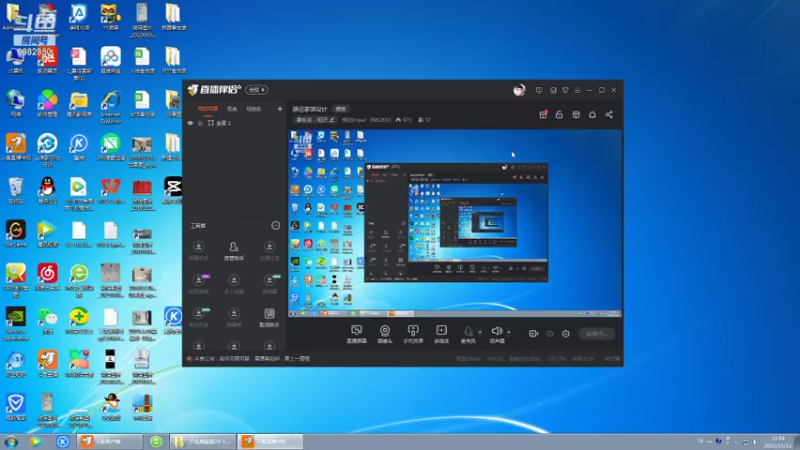This screenshot has height=450, width=800.
Task: Open WPS Office desktop icon
Action: (110, 191)
